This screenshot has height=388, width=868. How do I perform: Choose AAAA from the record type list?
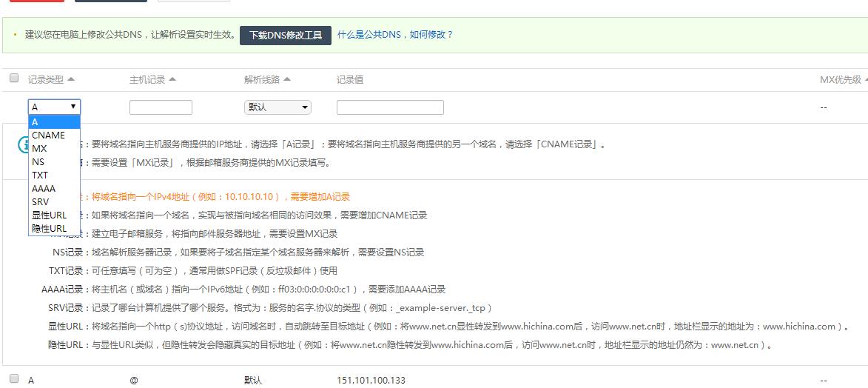(54, 189)
